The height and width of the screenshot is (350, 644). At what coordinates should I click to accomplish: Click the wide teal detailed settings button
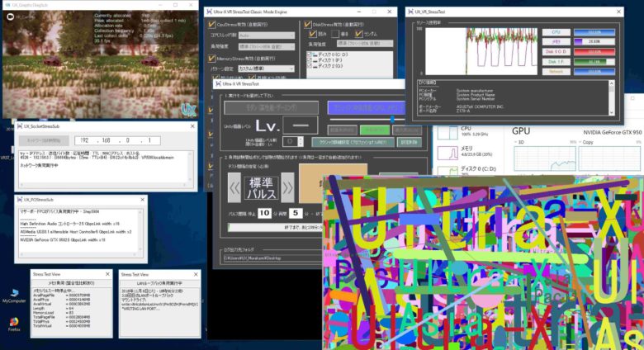point(353,142)
